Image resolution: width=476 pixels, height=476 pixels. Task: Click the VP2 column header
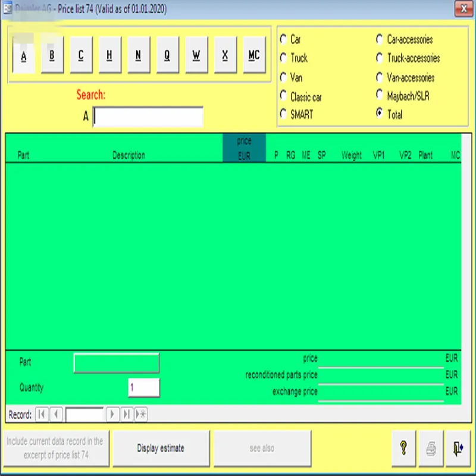(x=405, y=155)
